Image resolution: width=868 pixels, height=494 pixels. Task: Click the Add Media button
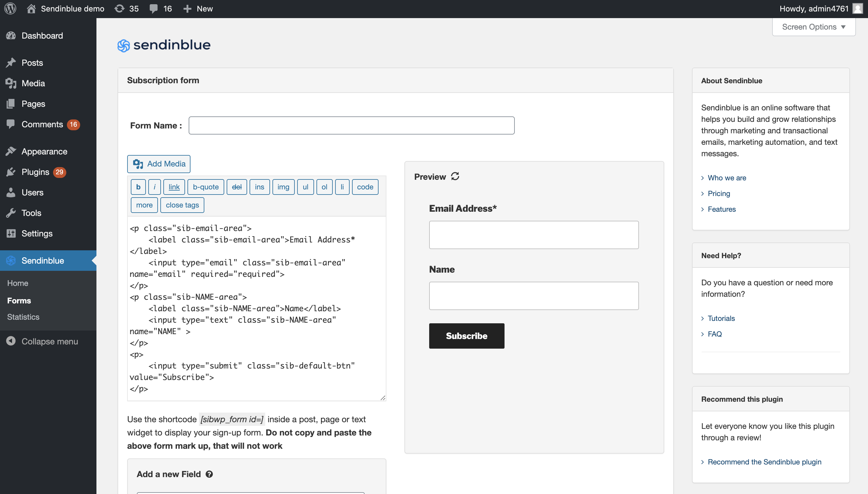pos(159,164)
